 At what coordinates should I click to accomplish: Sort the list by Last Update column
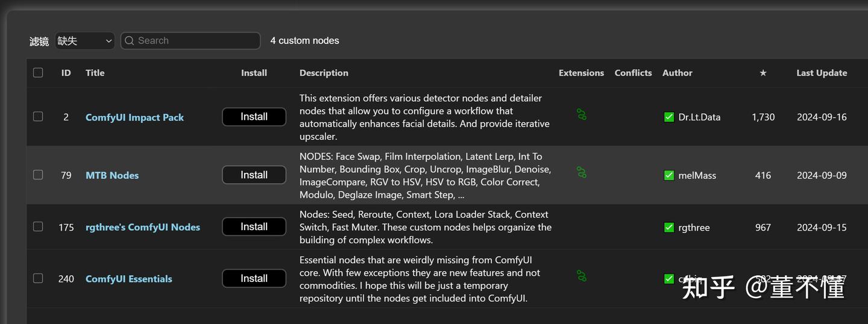coord(821,73)
